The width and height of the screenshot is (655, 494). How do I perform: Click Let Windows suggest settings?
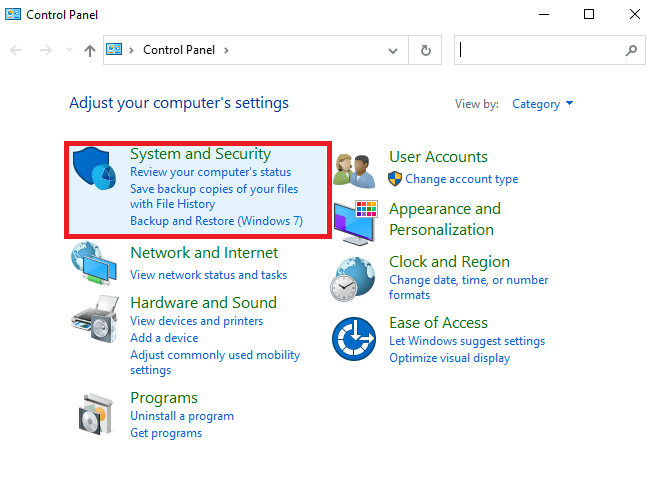467,341
